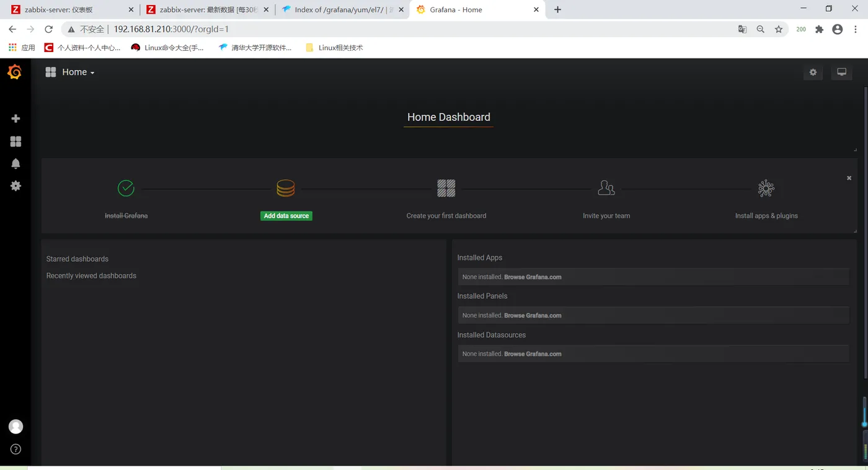Click the Installed Apps heading
Image resolution: width=868 pixels, height=470 pixels.
coord(480,258)
